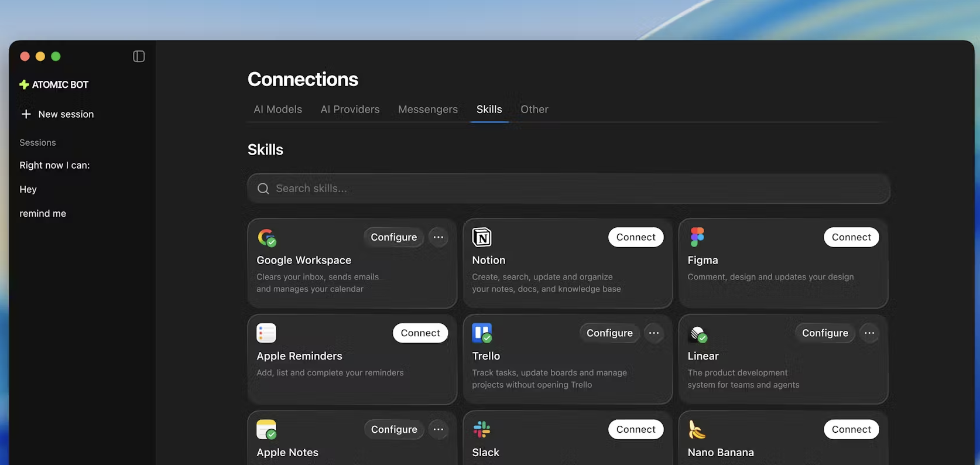Screen dimensions: 980x465
Task: Click the Notion card title
Action: (x=489, y=260)
